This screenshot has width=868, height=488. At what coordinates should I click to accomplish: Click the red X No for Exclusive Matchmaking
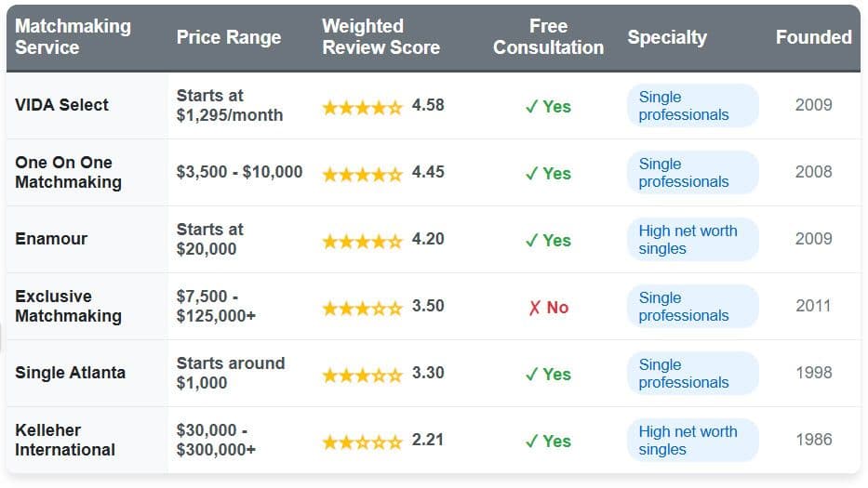[x=548, y=308]
